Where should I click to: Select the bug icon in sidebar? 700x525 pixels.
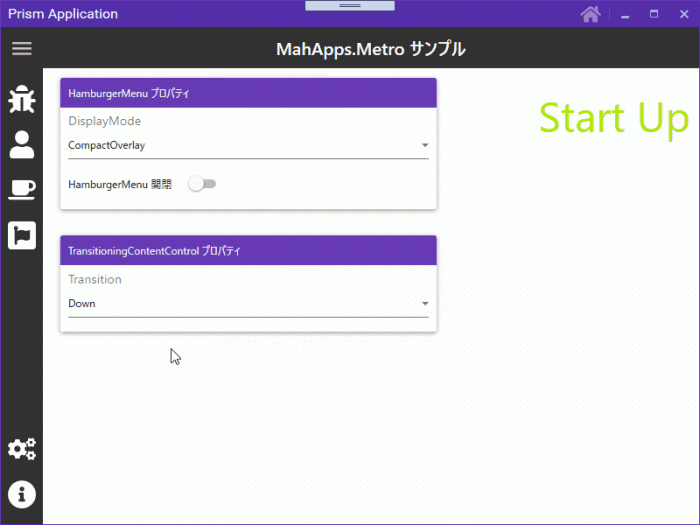click(x=21, y=99)
